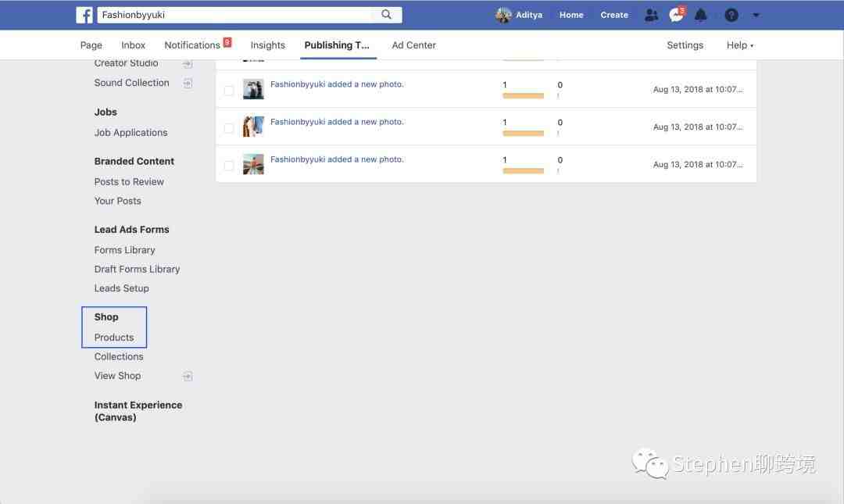Open Sound Collection in sidebar

tap(131, 82)
